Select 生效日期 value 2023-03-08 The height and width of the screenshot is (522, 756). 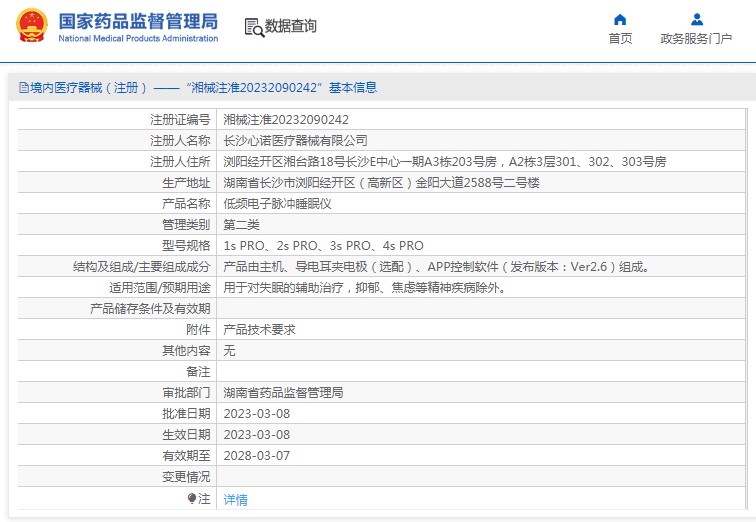(257, 435)
